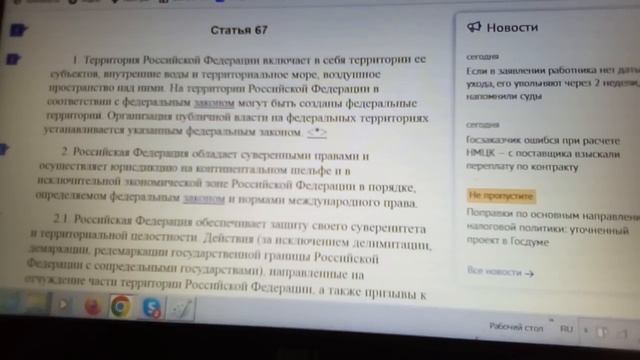640x360 pixels.
Task: Click the orange Не пропустите label
Action: 501,196
